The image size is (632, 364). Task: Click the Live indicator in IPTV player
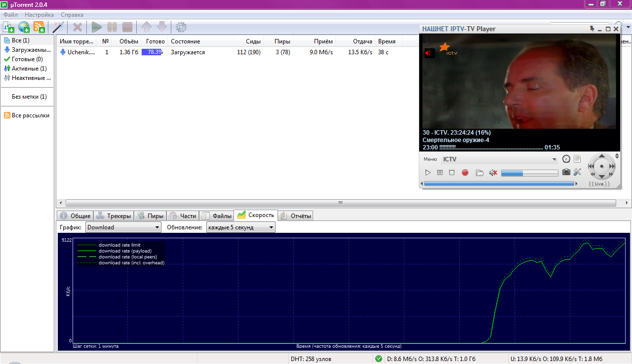(599, 184)
